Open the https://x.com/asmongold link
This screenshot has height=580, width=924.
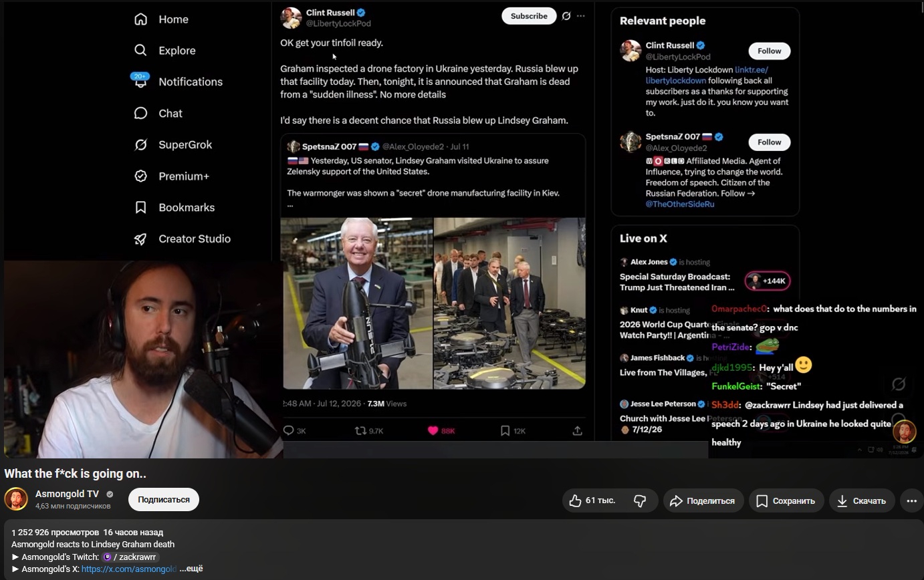(129, 569)
